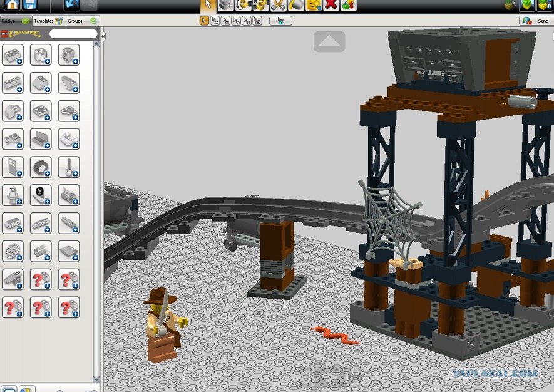This screenshot has width=554, height=392.
Task: Open the panel seat bricks category
Action: (x=41, y=139)
